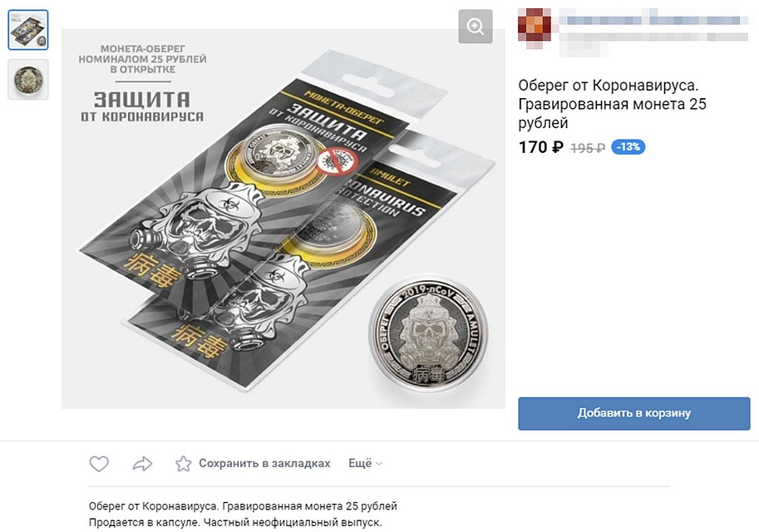Select the second thumbnail showing the coin

click(x=28, y=80)
